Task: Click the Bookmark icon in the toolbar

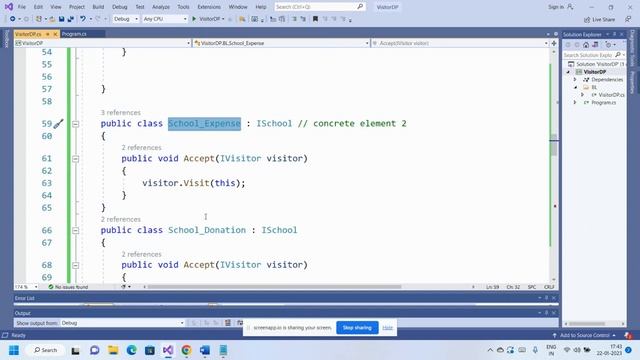Action: tap(315, 19)
